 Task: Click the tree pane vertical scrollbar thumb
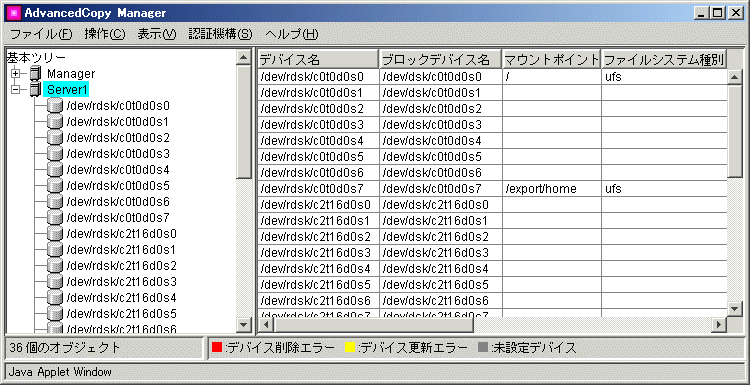click(x=244, y=121)
